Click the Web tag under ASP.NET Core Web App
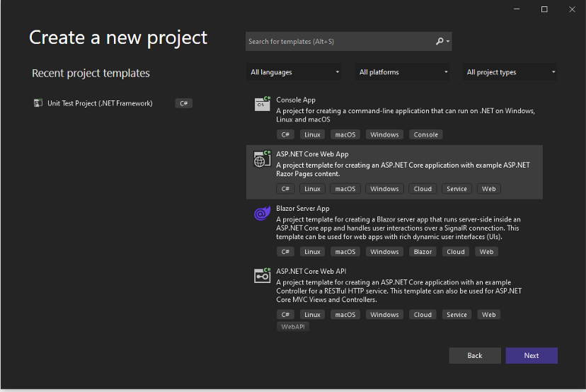586x392 pixels. click(x=488, y=189)
